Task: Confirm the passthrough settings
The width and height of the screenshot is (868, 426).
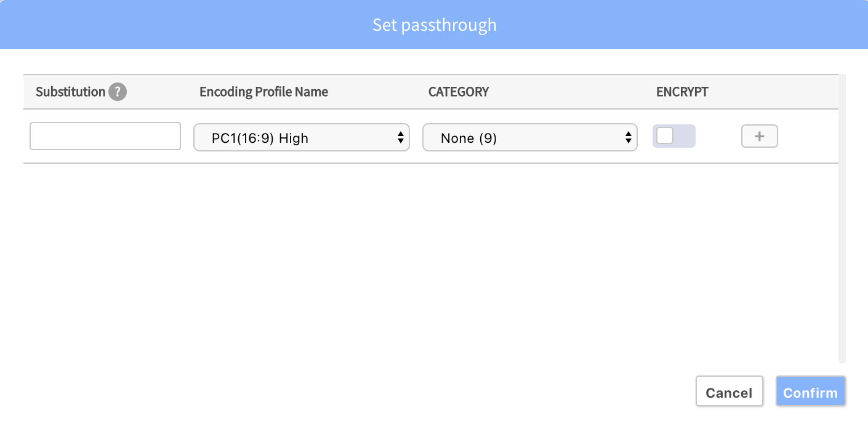Action: pyautogui.click(x=811, y=392)
